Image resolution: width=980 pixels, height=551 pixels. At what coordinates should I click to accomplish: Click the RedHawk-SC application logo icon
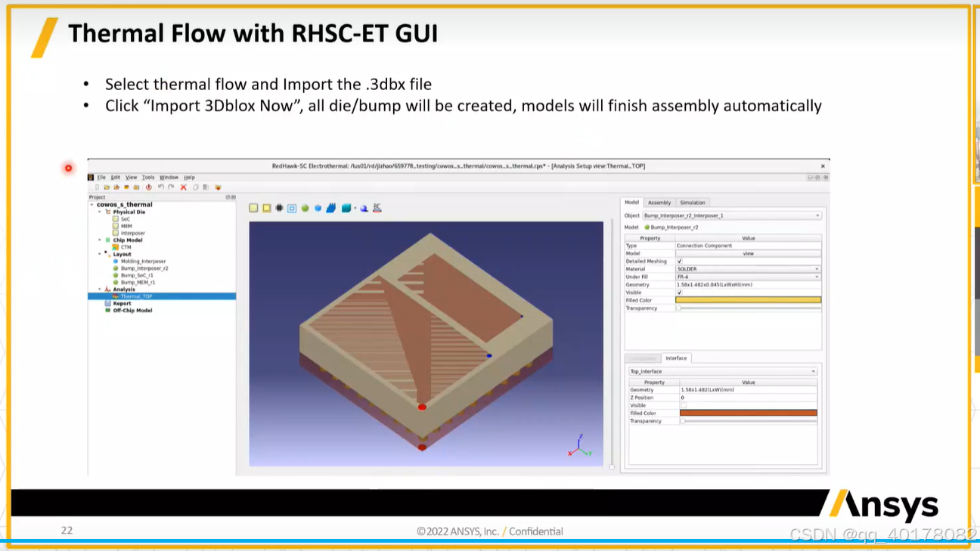[x=91, y=178]
